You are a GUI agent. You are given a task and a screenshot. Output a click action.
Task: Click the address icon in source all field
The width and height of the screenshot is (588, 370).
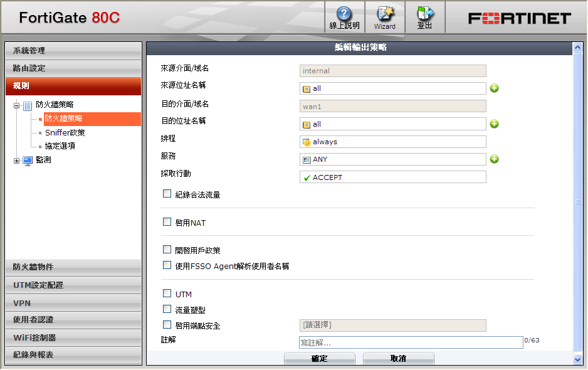click(x=307, y=89)
